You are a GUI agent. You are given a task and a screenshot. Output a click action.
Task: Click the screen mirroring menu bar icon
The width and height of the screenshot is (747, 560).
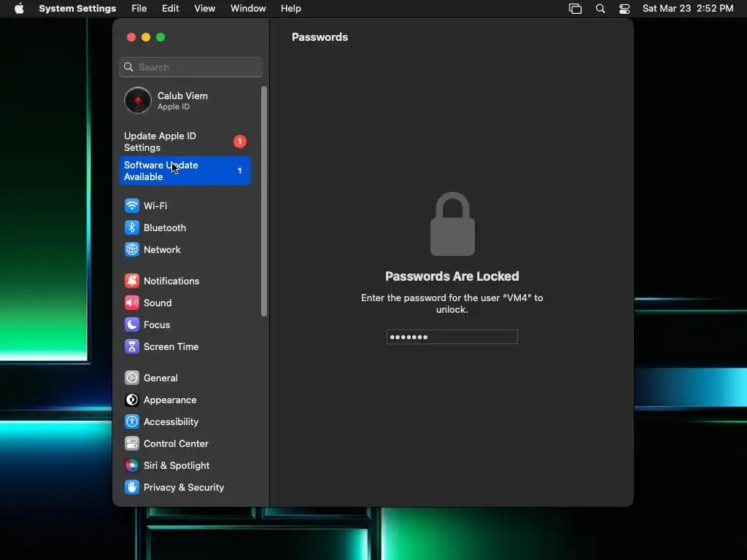[x=575, y=9]
